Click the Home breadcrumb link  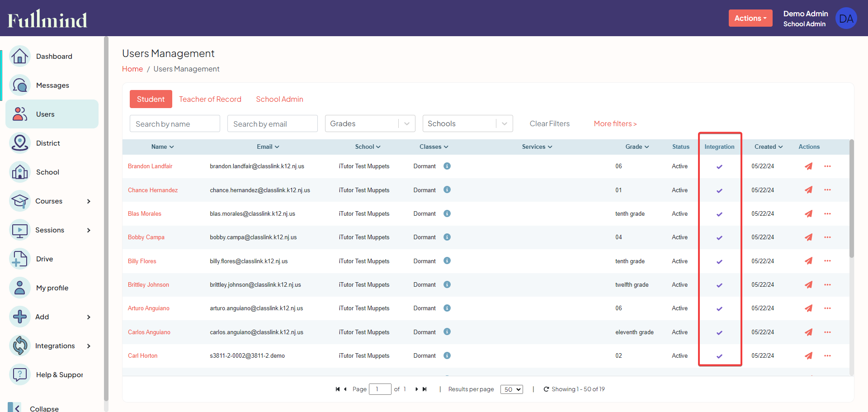(132, 69)
